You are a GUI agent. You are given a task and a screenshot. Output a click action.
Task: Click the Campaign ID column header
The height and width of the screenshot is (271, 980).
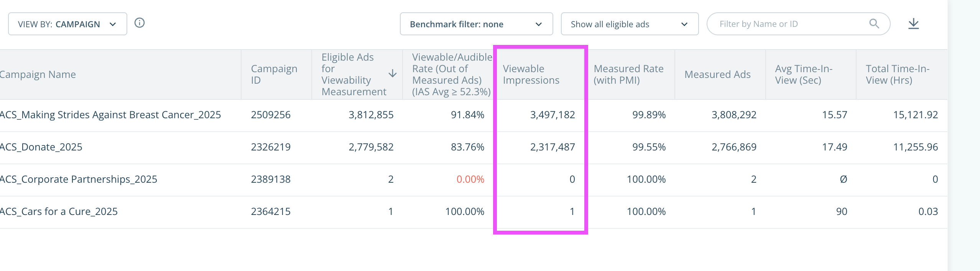[x=274, y=74]
